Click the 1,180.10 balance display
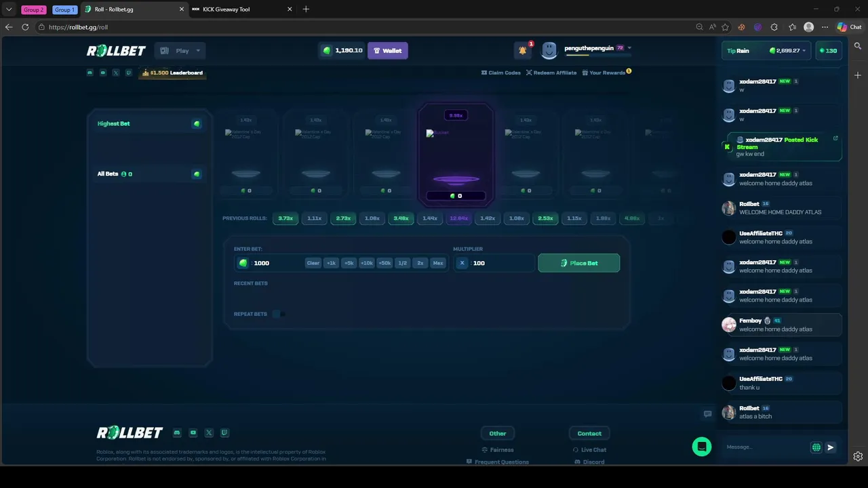 pyautogui.click(x=342, y=51)
